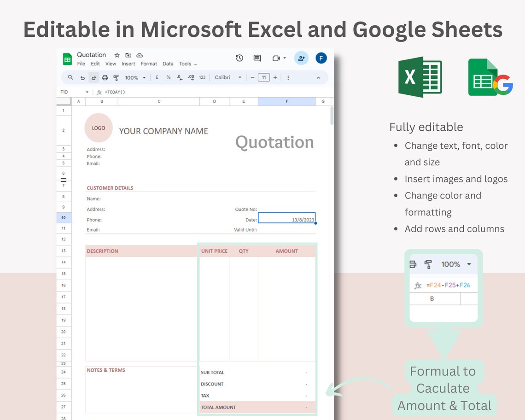Click the redo arrow icon
The image size is (525, 420).
[x=94, y=77]
